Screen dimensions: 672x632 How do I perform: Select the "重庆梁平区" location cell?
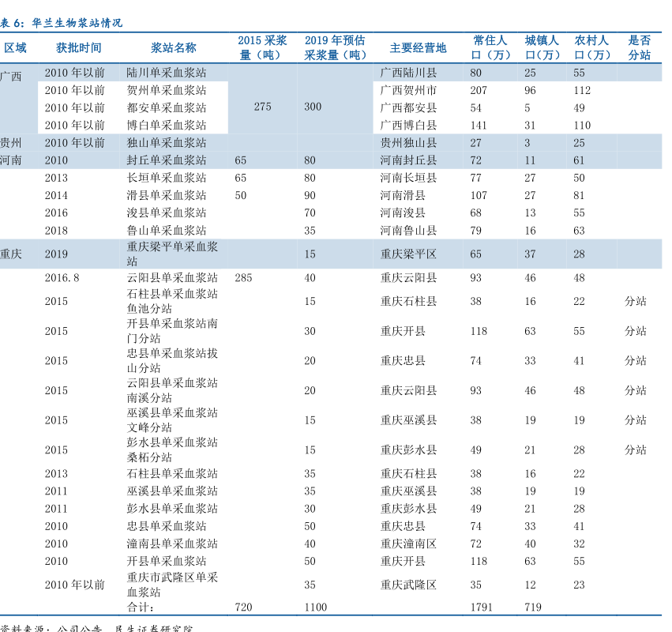408,254
